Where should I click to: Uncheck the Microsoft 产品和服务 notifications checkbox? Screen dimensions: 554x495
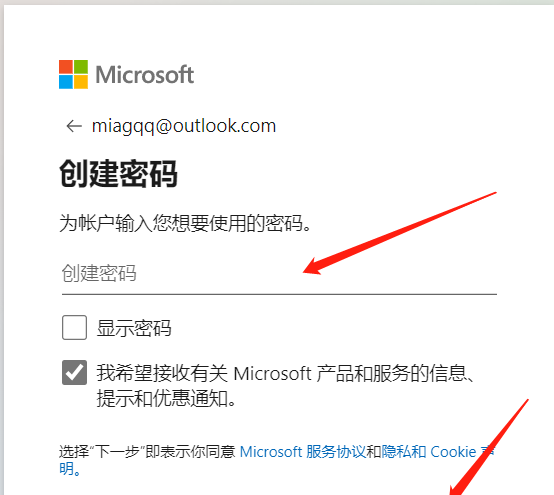point(74,372)
